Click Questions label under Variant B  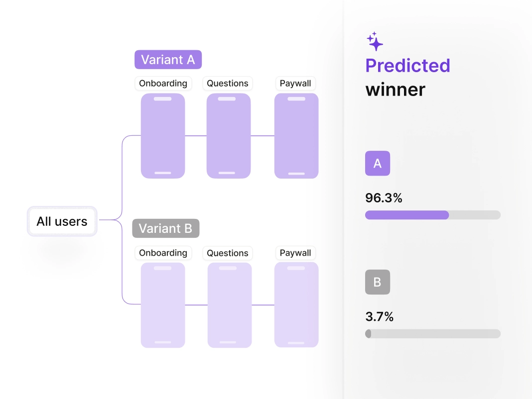227,253
